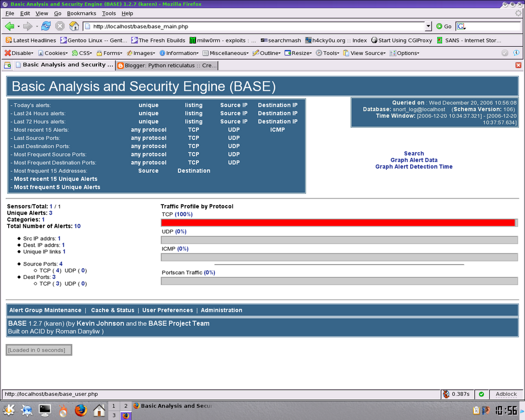
Task: Expand the View Source developer toolbar menu
Action: [x=365, y=53]
